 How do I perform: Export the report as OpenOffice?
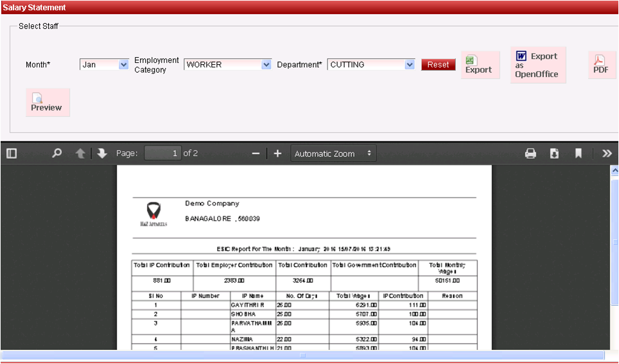coord(537,65)
